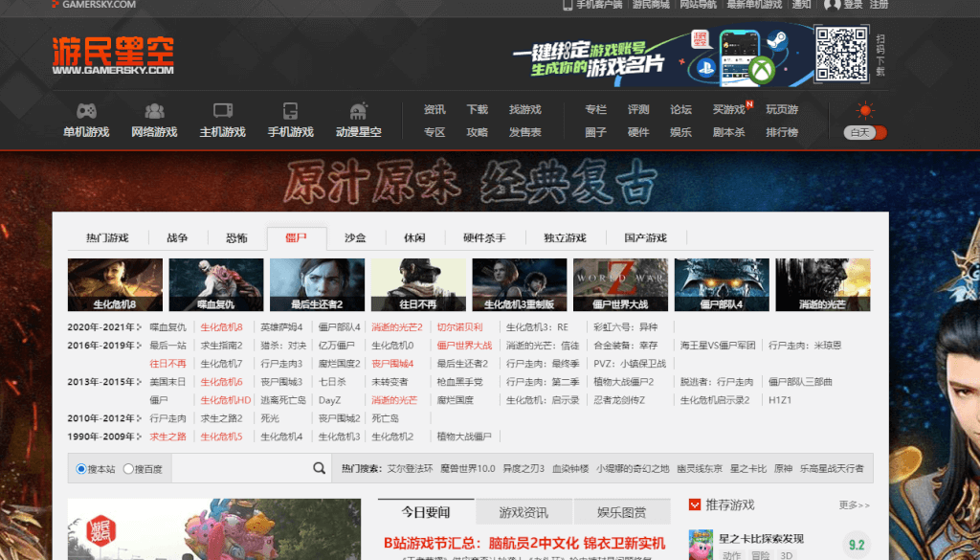980x560 pixels.
Task: Click 切尔诺贝利 in the 2020年-2021年 row
Action: click(x=459, y=326)
